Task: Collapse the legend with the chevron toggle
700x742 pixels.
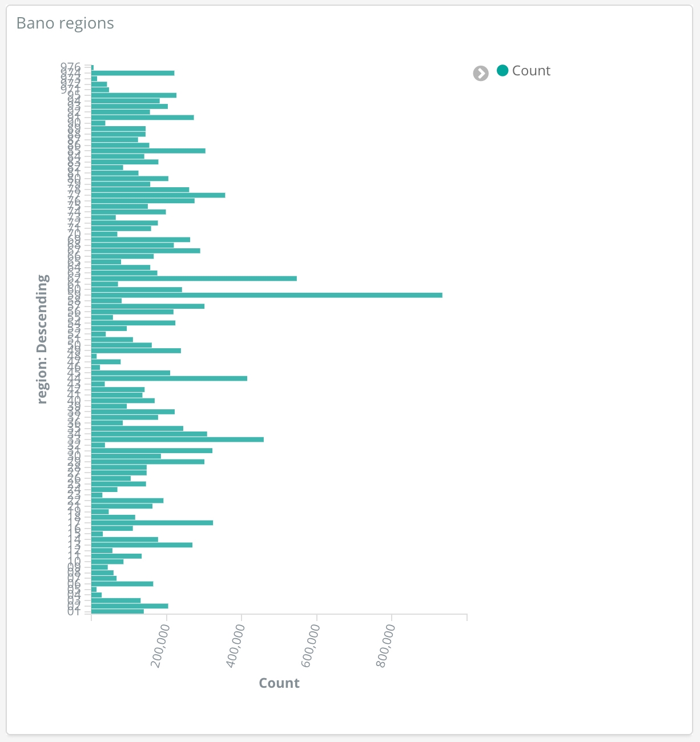Action: pos(481,73)
